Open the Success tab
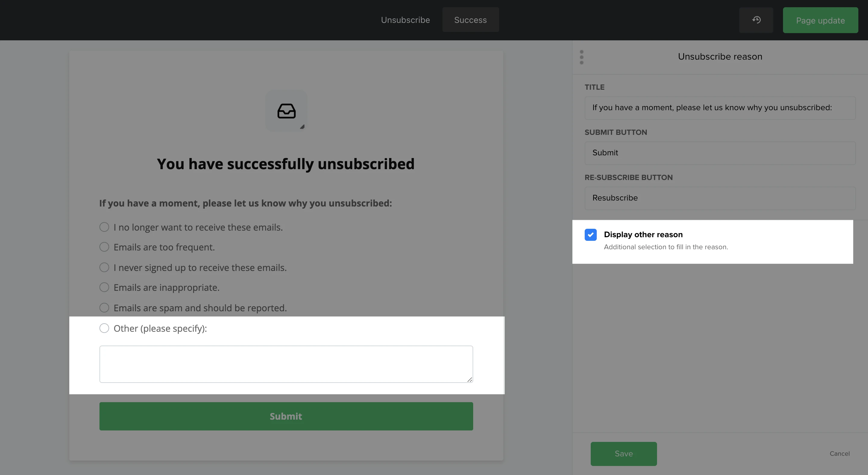 pyautogui.click(x=470, y=20)
